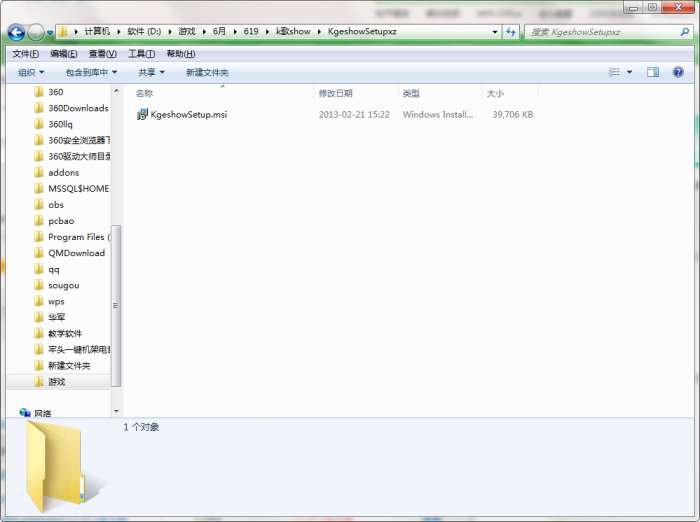This screenshot has height=522, width=700.
Task: Click the folder icon in the address bar
Action: [63, 32]
